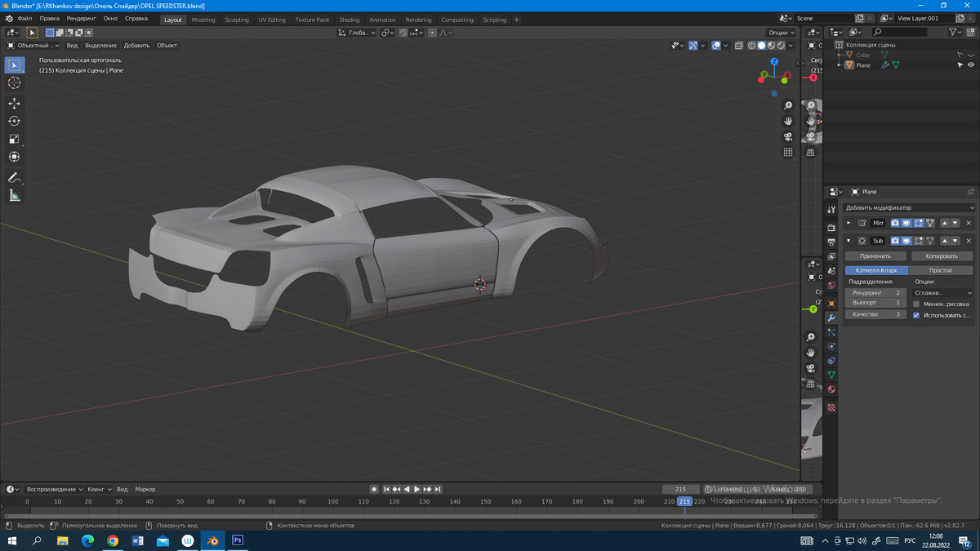This screenshot has height=551, width=980.
Task: Switch to material preview shading
Action: pos(772,46)
